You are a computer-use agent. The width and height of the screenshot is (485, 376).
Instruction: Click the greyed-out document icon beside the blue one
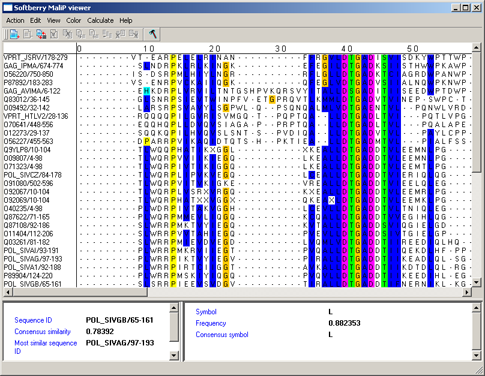tap(28, 34)
